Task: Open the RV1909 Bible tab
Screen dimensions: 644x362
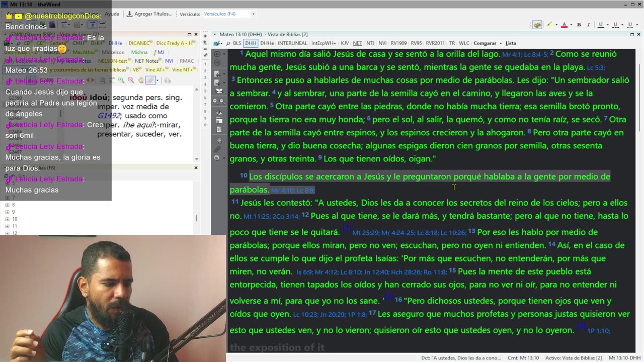Action: pos(398,43)
